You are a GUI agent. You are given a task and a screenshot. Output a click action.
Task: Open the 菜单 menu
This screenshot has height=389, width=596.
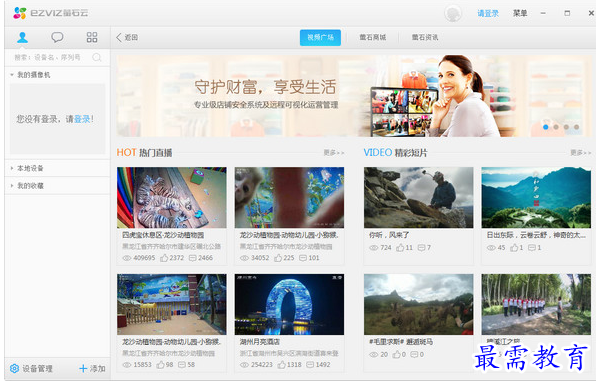coord(520,13)
